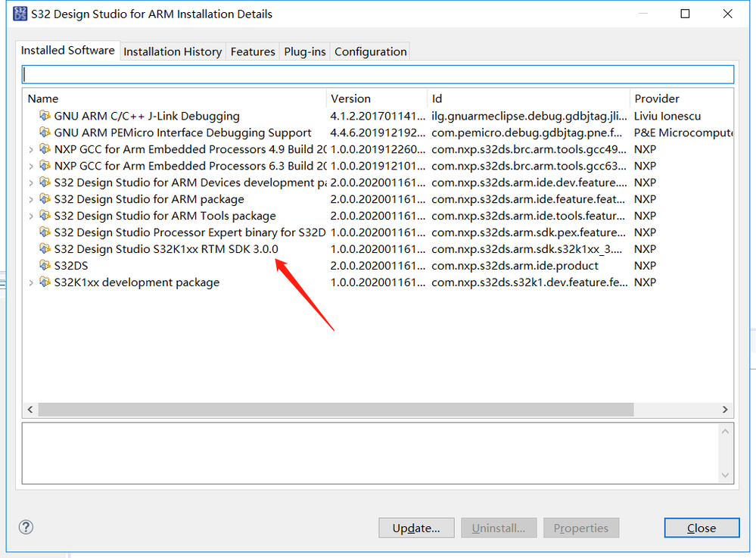The width and height of the screenshot is (756, 558).
Task: Click Id com.pemicro.debug.gdbjtag.pne.f... cell
Action: 527,132
